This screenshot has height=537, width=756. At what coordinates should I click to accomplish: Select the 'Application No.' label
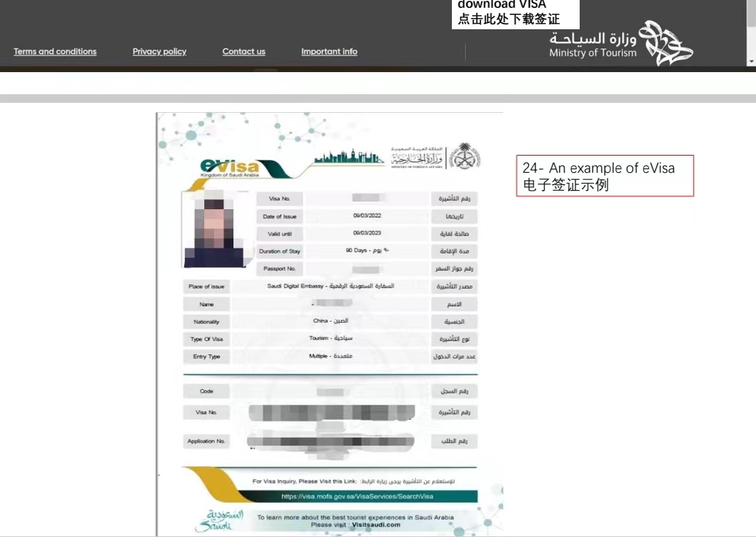206,441
